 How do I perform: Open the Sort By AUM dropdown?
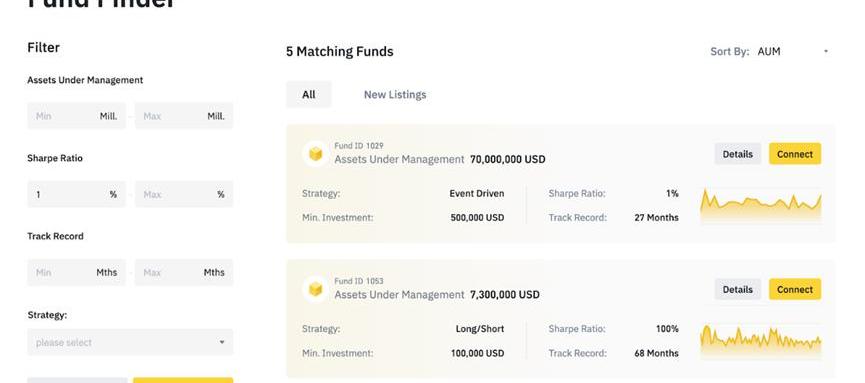point(793,51)
